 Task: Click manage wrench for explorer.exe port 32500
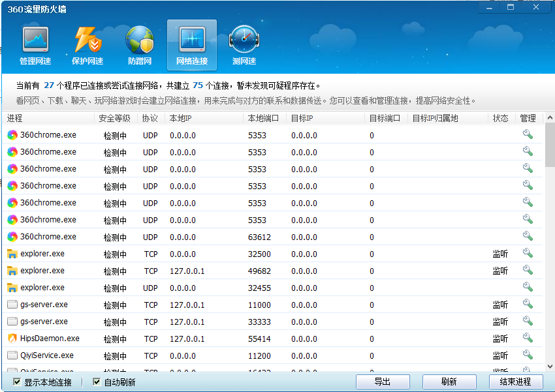(x=528, y=252)
